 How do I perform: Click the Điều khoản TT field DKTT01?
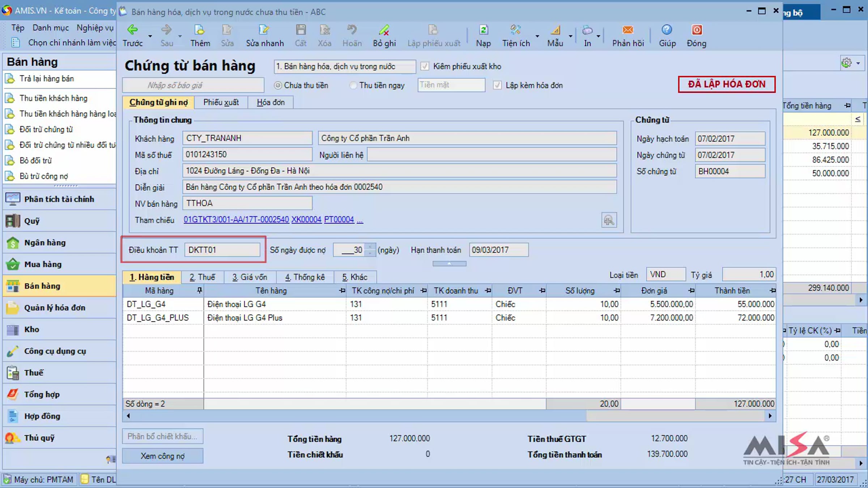tap(222, 250)
